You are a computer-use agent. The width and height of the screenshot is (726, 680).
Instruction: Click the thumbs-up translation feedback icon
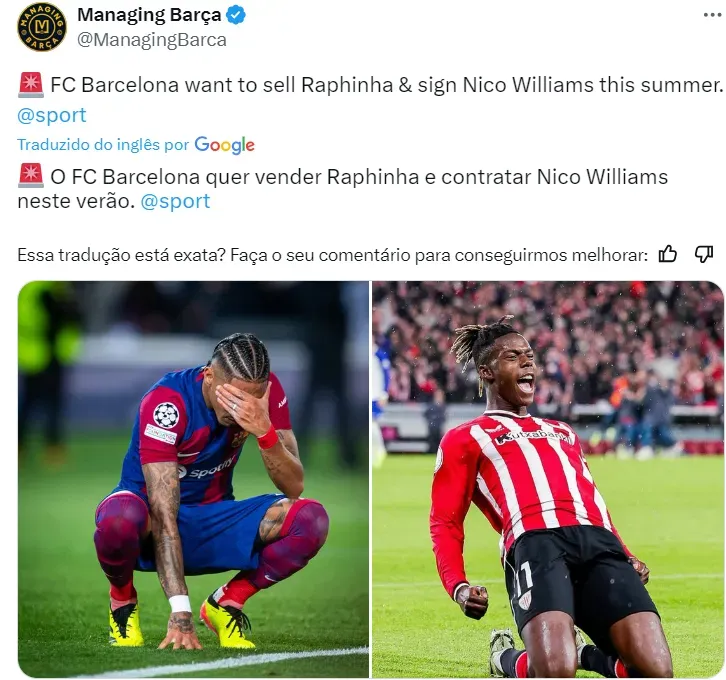[668, 254]
